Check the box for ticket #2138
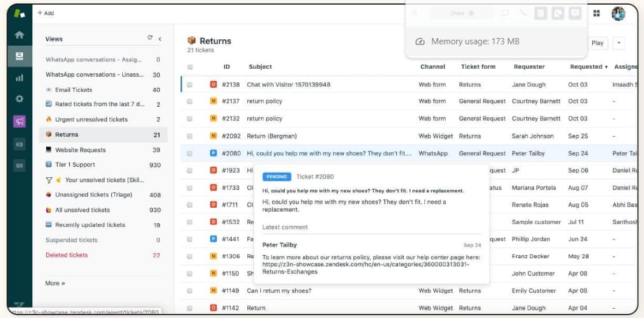Image resolution: width=644 pixels, height=318 pixels. click(x=190, y=85)
